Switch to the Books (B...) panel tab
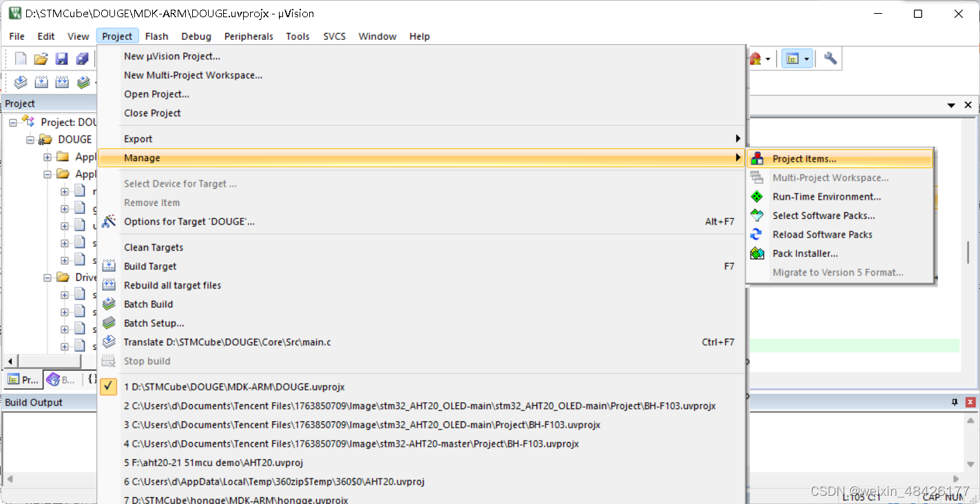980x504 pixels. [61, 379]
